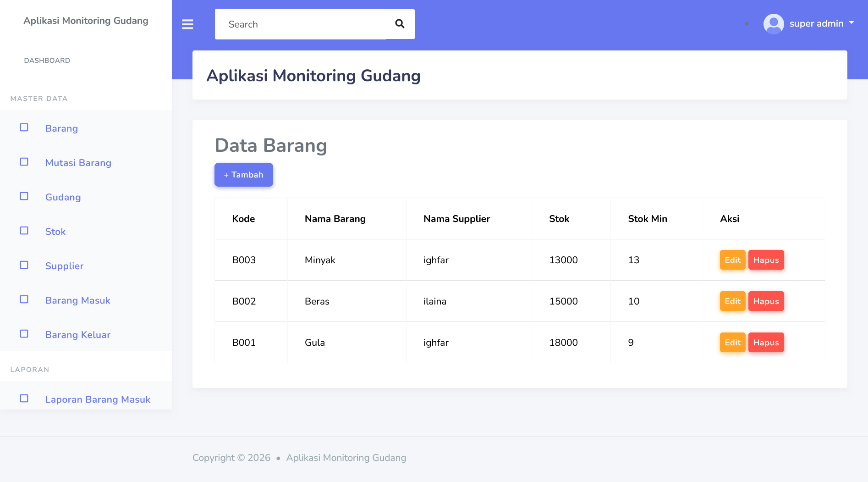The height and width of the screenshot is (482, 868).
Task: Click the square icon beside Barang Keluar
Action: (24, 334)
